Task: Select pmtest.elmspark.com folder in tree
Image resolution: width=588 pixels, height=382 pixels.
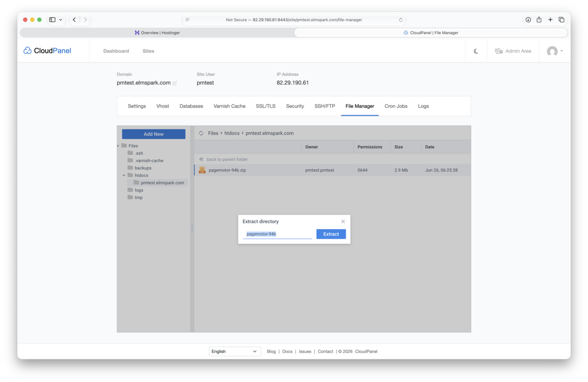Action: coord(162,182)
